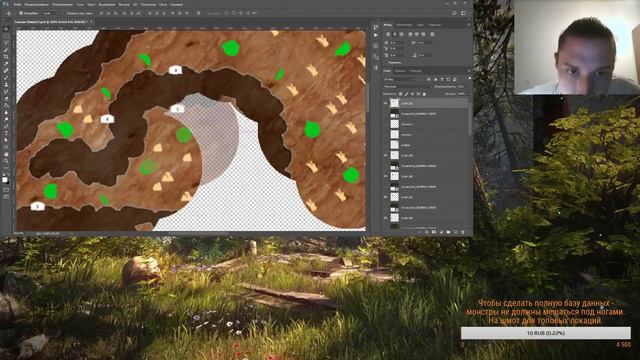Select the Eraser tool
The width and height of the screenshot is (640, 360).
click(x=6, y=98)
